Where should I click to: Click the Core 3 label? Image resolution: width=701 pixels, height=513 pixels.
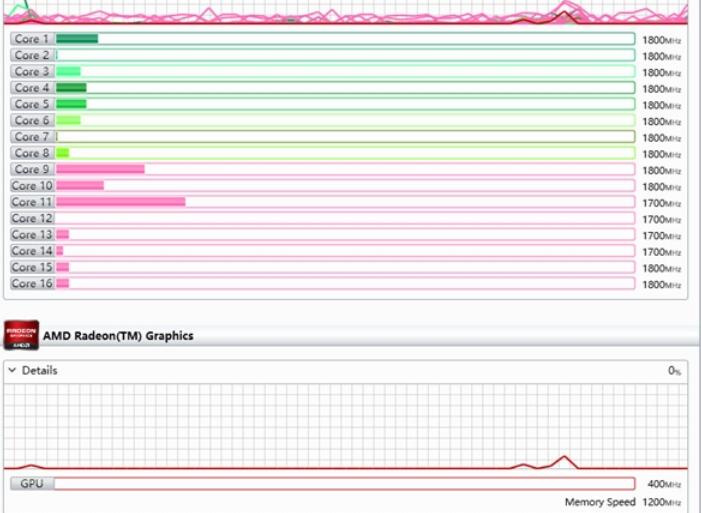tap(32, 72)
